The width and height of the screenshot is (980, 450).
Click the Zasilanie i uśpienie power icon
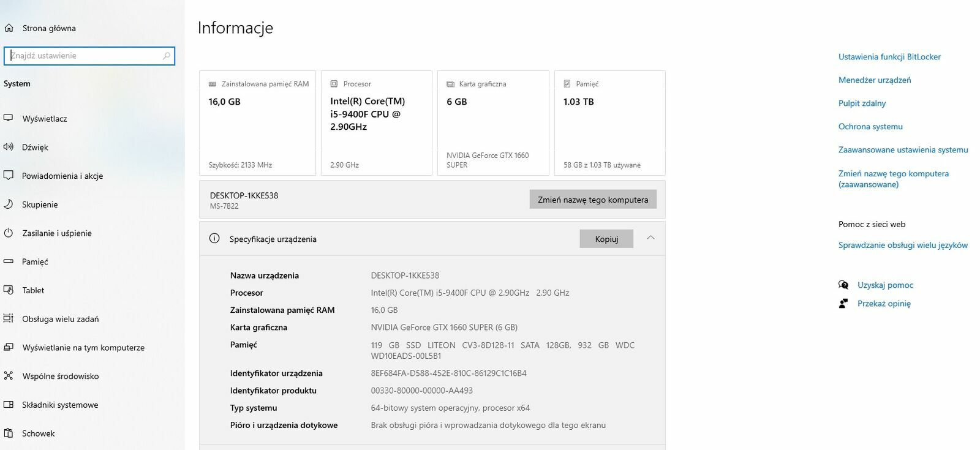[x=9, y=233]
